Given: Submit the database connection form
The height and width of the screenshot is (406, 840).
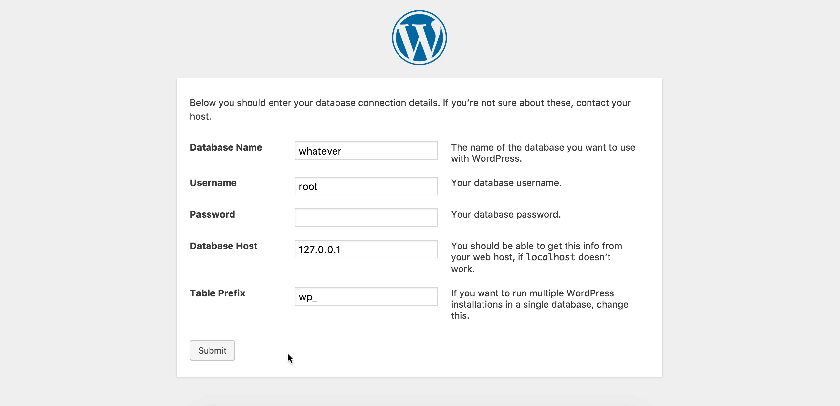Looking at the screenshot, I should click(212, 350).
